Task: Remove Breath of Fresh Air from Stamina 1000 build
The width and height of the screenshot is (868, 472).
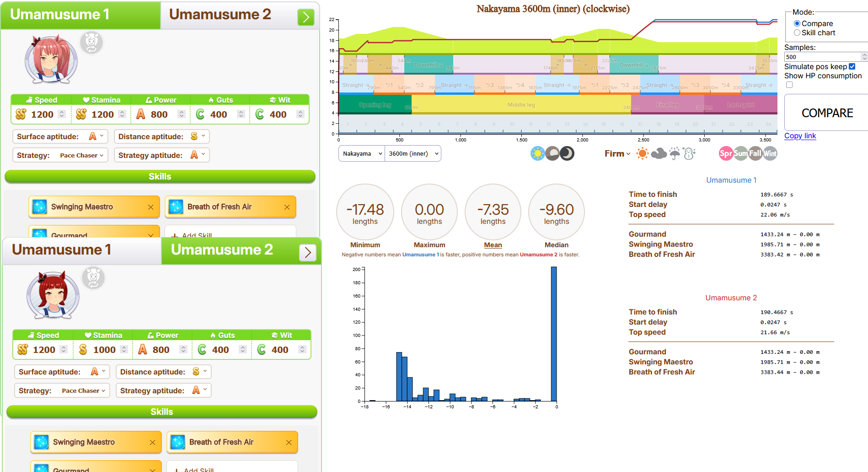Action: click(289, 442)
